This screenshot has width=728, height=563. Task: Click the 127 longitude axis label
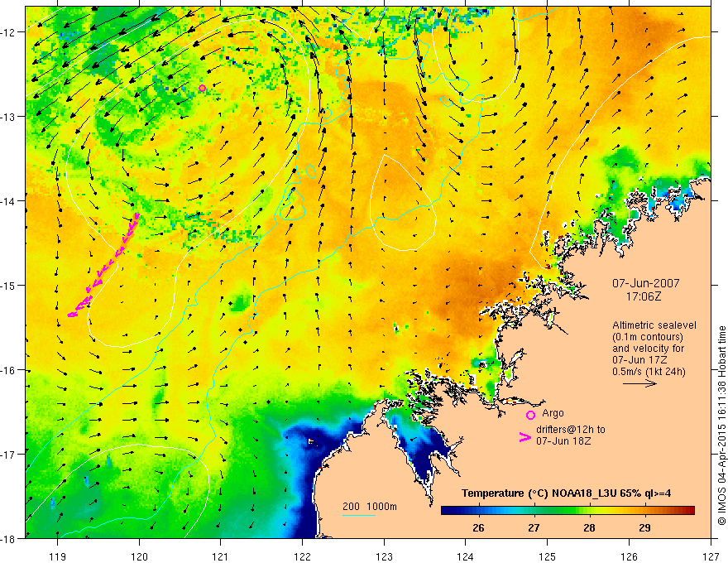(711, 557)
